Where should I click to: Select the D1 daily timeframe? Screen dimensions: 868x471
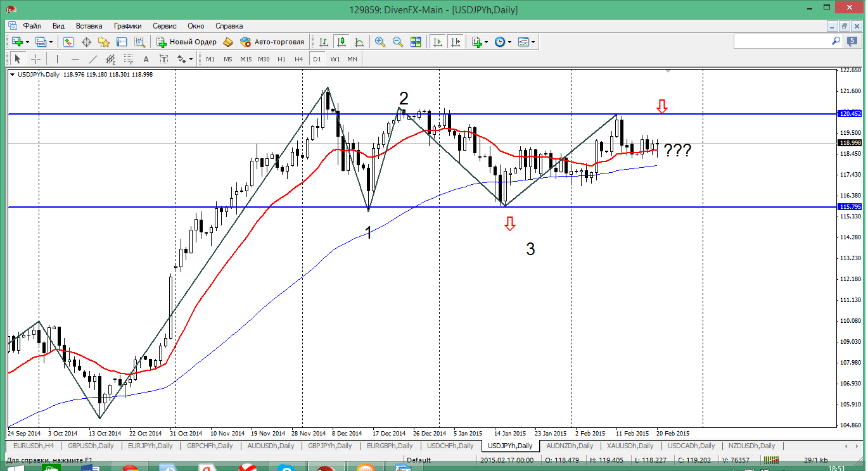coord(317,59)
